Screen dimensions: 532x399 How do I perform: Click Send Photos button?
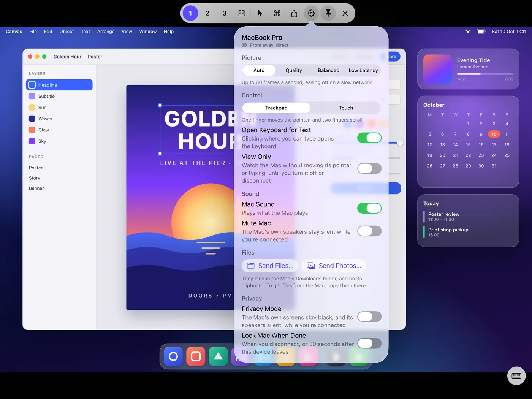coord(334,266)
